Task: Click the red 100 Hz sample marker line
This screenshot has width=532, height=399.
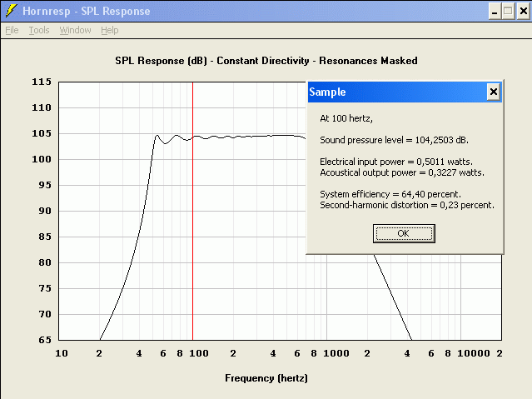Action: [x=192, y=211]
